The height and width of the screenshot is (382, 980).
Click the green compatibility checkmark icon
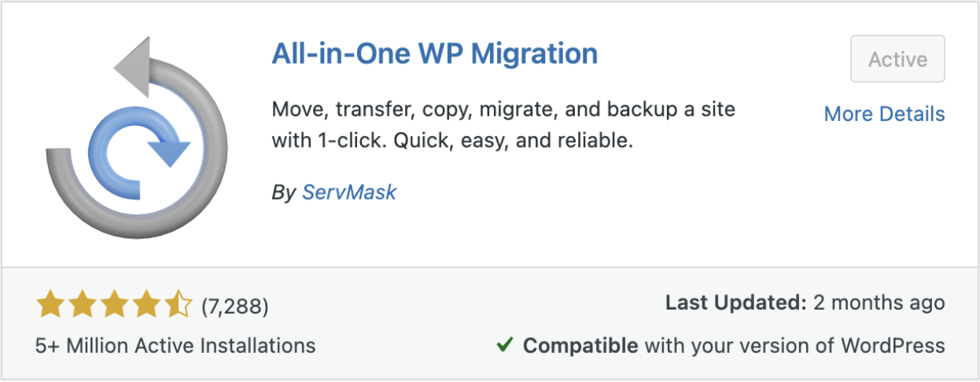(x=506, y=345)
